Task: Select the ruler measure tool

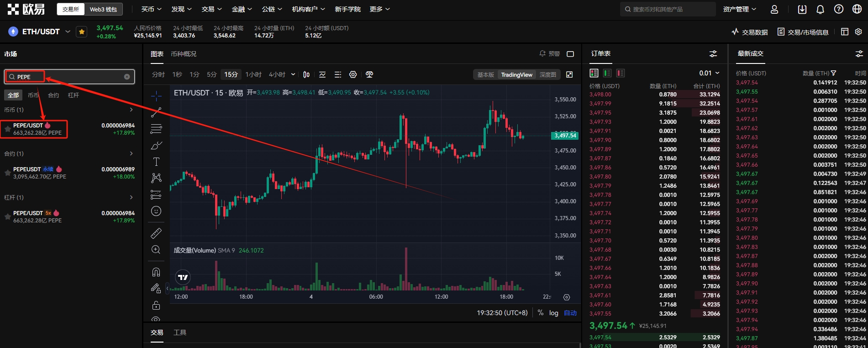Action: point(156,233)
